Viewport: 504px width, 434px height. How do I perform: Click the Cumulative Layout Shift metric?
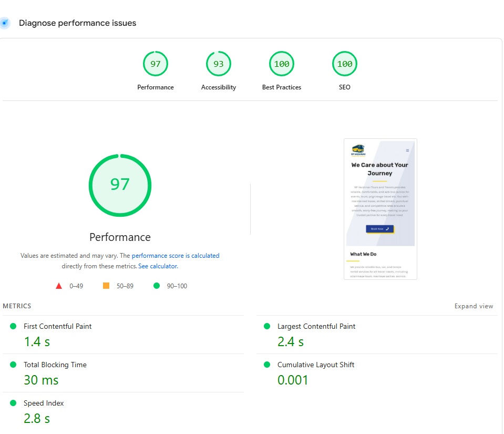point(315,365)
